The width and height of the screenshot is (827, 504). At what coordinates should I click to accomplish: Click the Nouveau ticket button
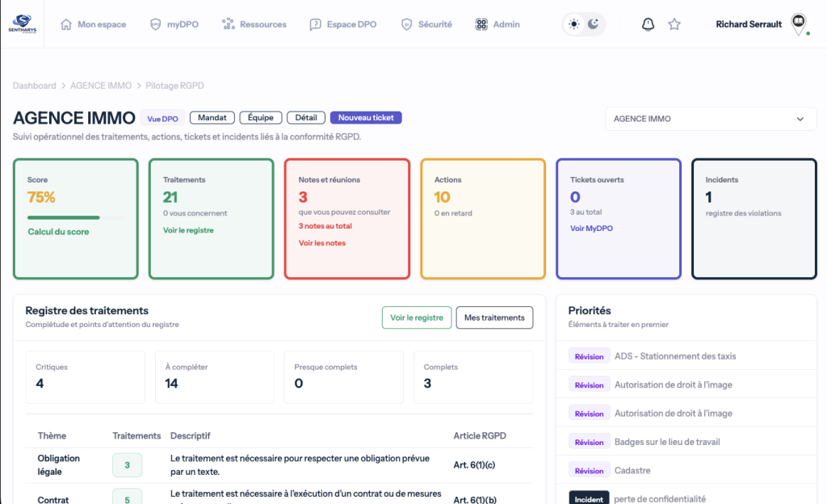[x=366, y=118]
